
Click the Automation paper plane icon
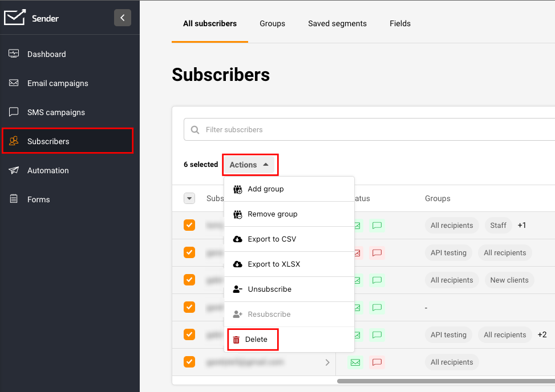pyautogui.click(x=14, y=170)
